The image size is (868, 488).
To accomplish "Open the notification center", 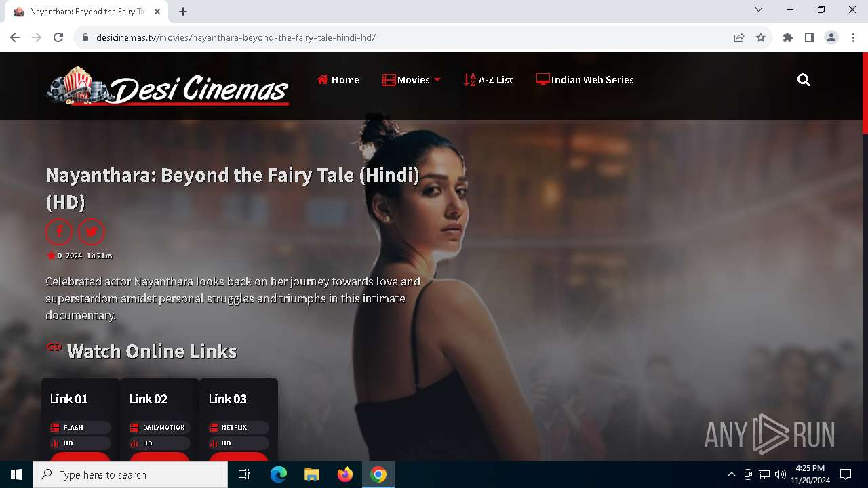I will pyautogui.click(x=846, y=474).
